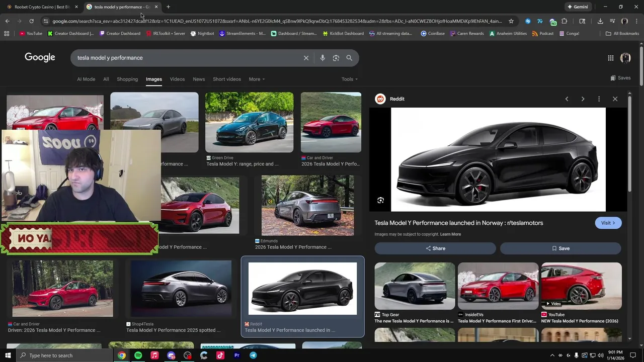
Task: Open the Chrome downloads icon
Action: (600, 21)
